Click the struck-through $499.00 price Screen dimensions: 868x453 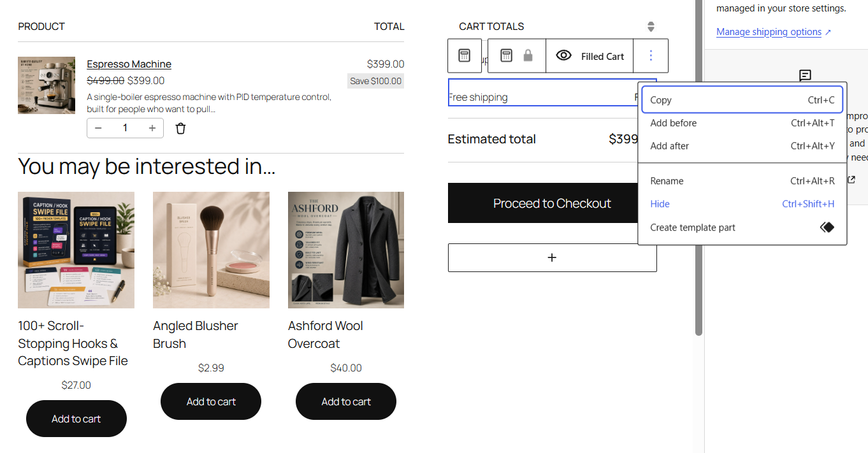(105, 80)
